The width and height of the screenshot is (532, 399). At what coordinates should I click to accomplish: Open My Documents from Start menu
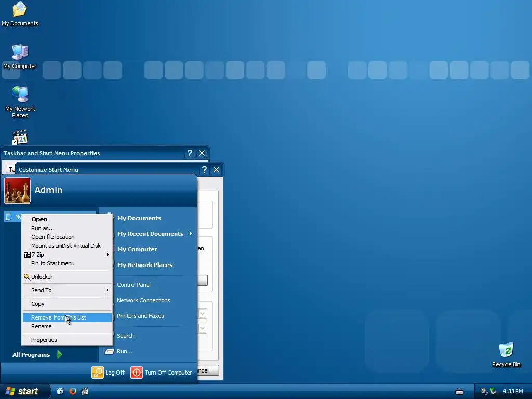(139, 218)
